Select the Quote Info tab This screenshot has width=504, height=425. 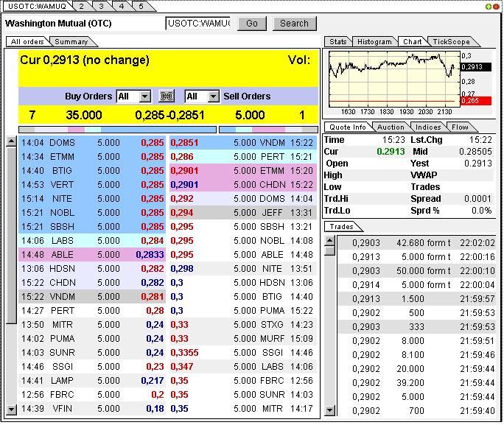(x=348, y=127)
